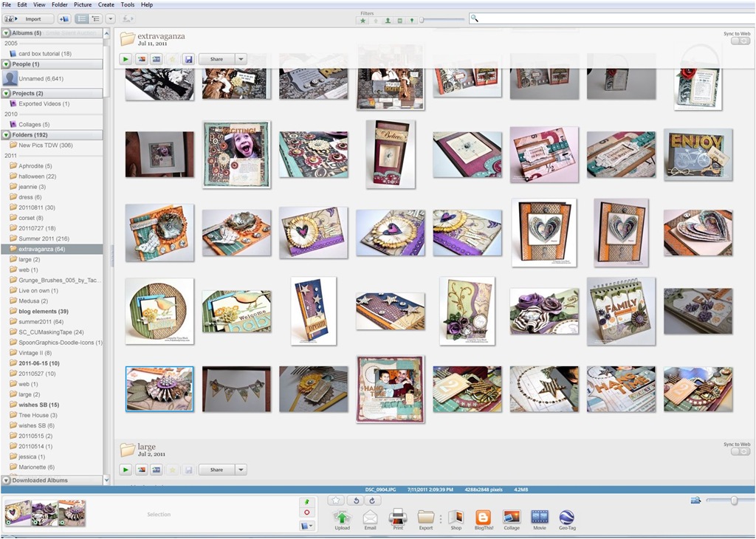
Task: Click Share button for large folder
Action: [x=216, y=470]
